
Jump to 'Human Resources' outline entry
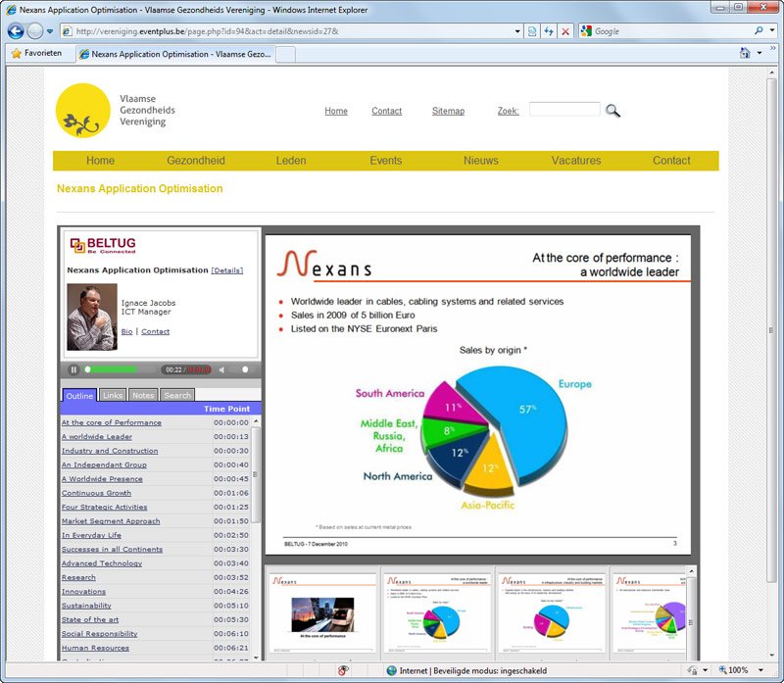95,648
